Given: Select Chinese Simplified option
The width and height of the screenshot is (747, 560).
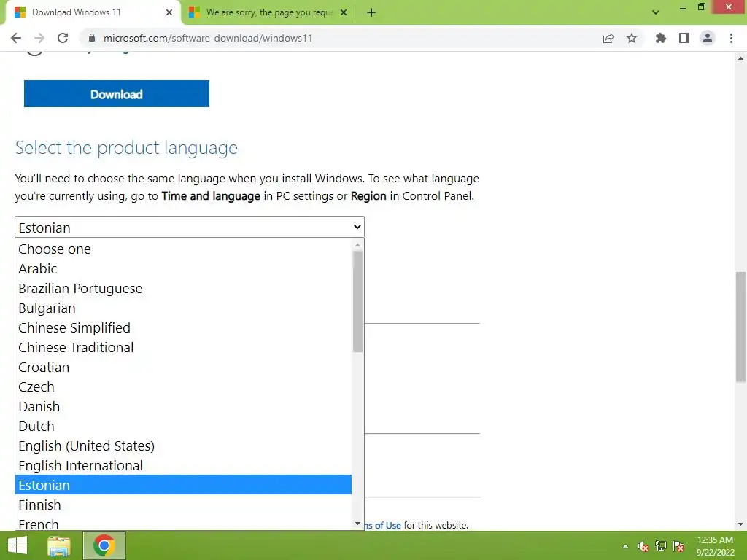Looking at the screenshot, I should (x=183, y=327).
